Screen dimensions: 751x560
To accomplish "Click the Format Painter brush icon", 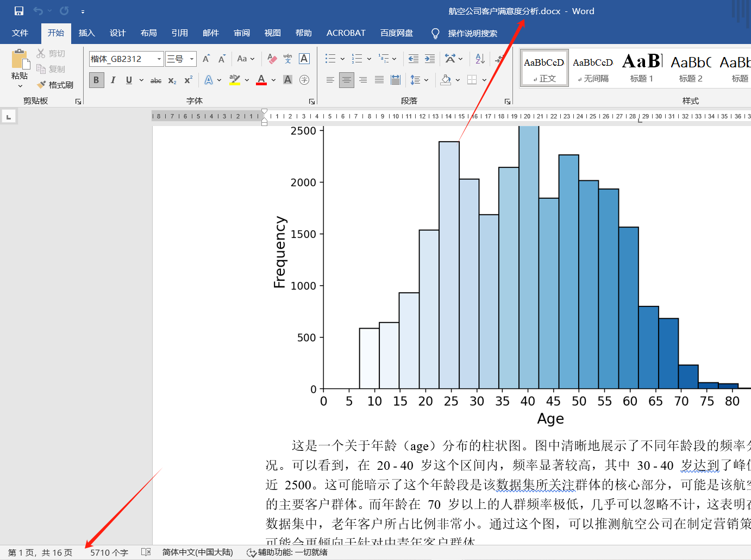I will (x=42, y=85).
